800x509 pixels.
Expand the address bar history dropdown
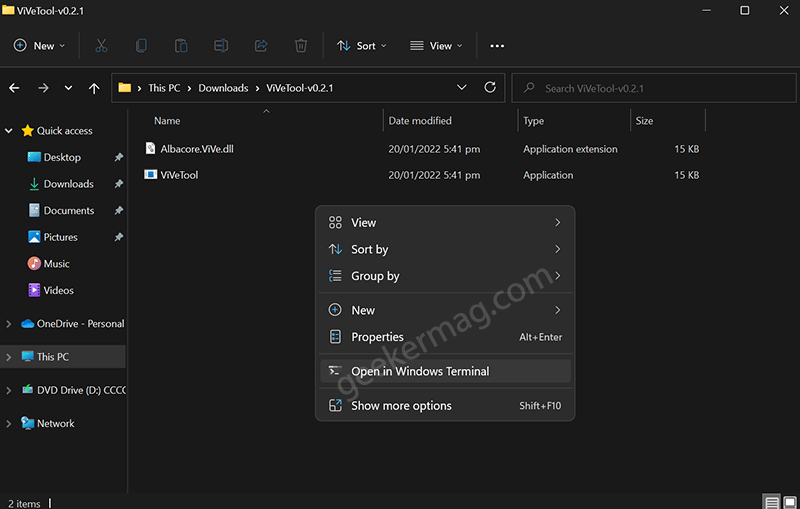coord(462,87)
